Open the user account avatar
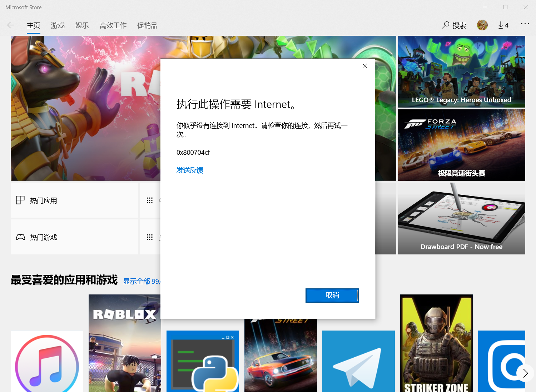Screen dimensions: 536x392 point(482,25)
